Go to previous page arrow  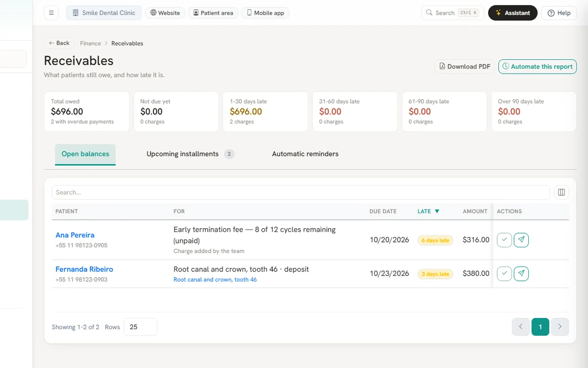point(521,327)
